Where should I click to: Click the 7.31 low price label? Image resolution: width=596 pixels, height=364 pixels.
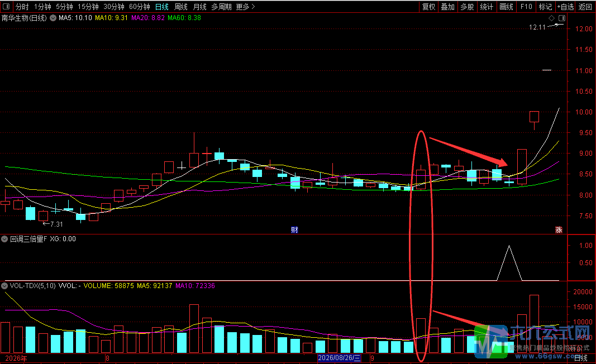click(56, 224)
